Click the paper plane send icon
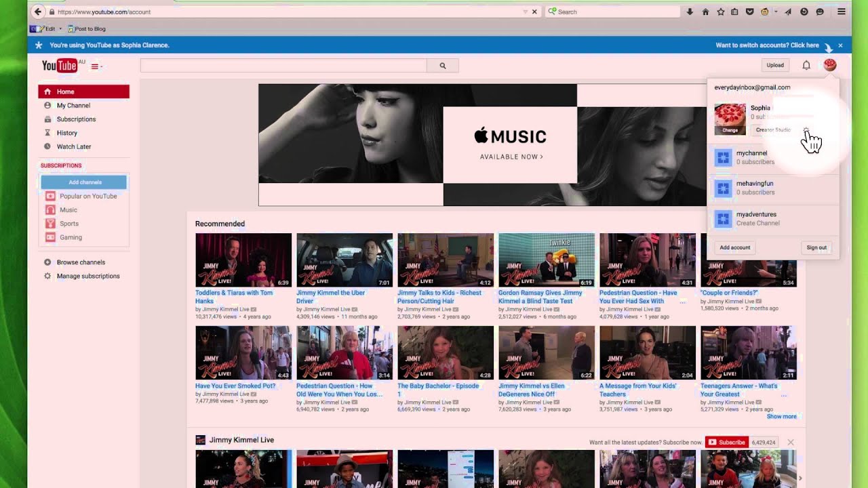Viewport: 868px width, 488px height. coord(788,12)
